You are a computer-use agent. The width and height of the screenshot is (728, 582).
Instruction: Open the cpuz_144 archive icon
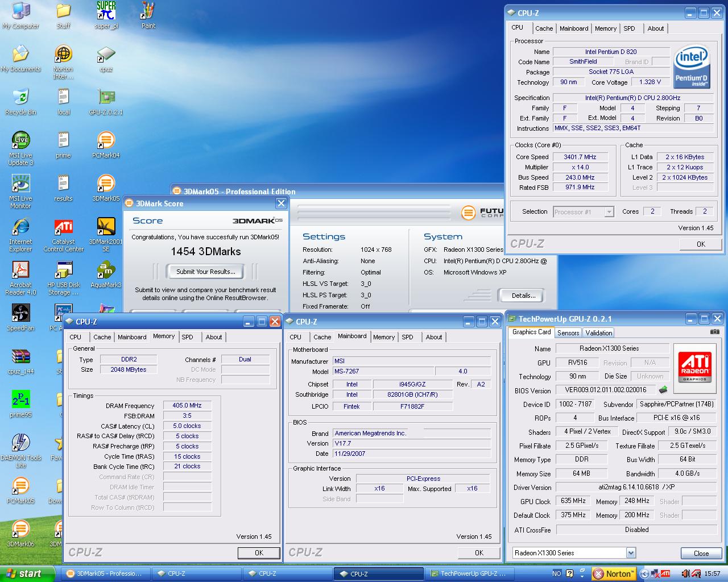(x=20, y=361)
